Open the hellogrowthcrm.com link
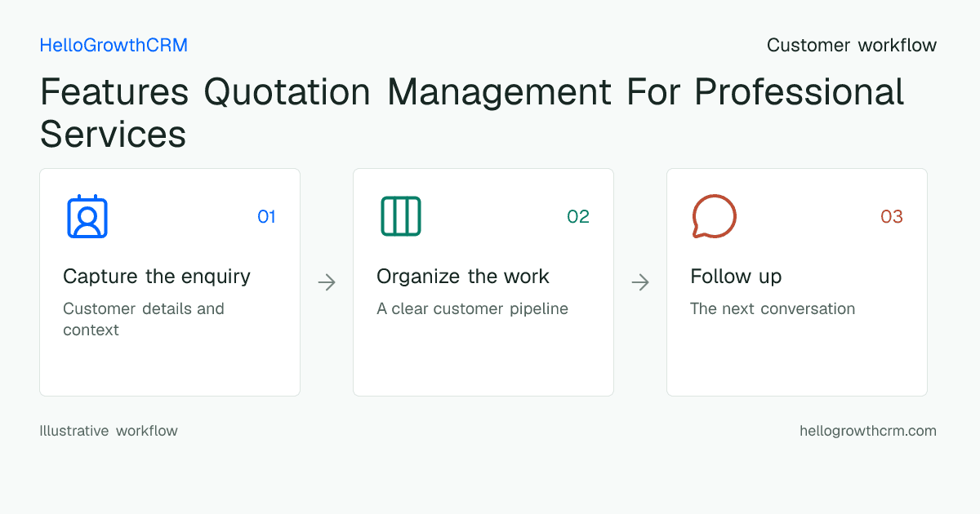 (868, 431)
